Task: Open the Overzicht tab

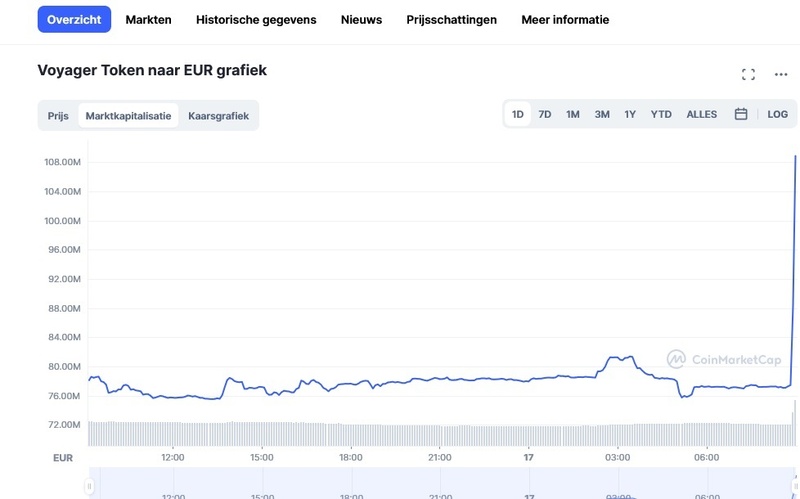Action: (x=74, y=19)
